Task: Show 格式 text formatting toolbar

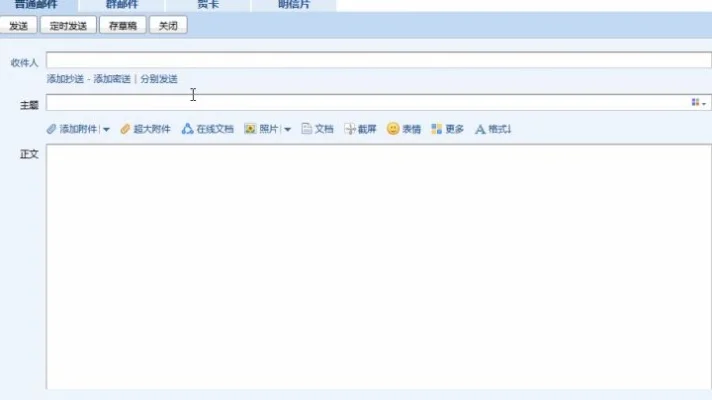Action: pos(480,129)
